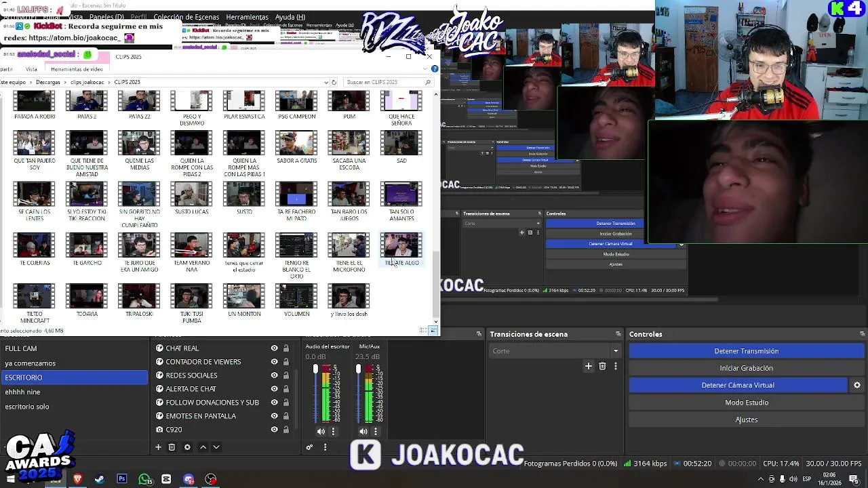Hide the EMOTES EN PANTALLA source
This screenshot has height=488, width=868.
coord(275,416)
